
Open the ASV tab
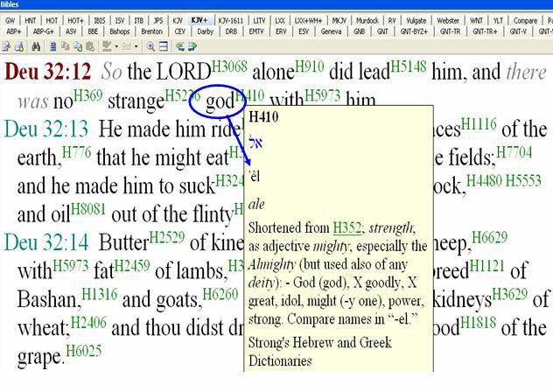[71, 31]
